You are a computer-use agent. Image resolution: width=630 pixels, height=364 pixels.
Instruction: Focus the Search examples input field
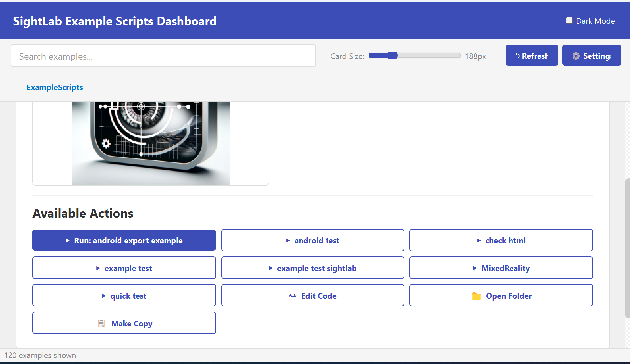163,56
